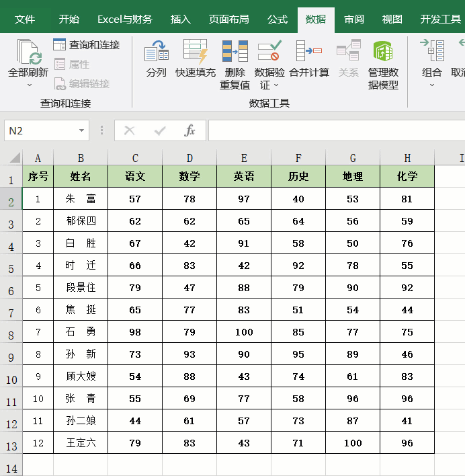Switch to the 公式 (Formulas) tab

coord(278,19)
